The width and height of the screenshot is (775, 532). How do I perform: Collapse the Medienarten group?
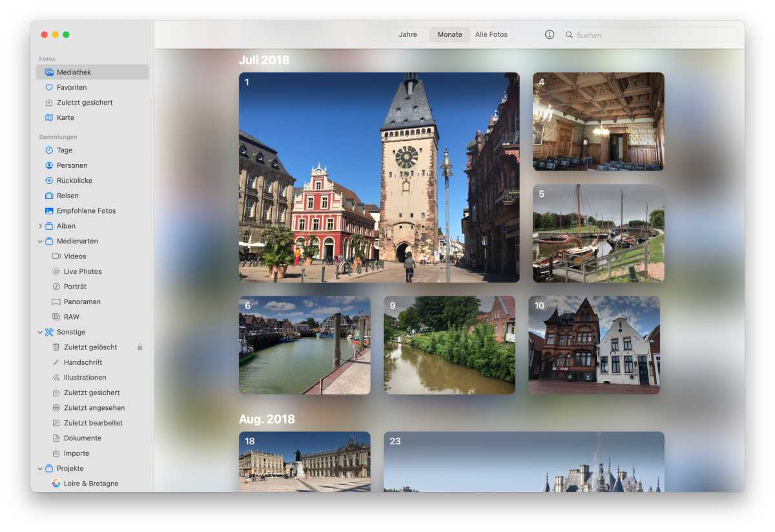(x=40, y=241)
